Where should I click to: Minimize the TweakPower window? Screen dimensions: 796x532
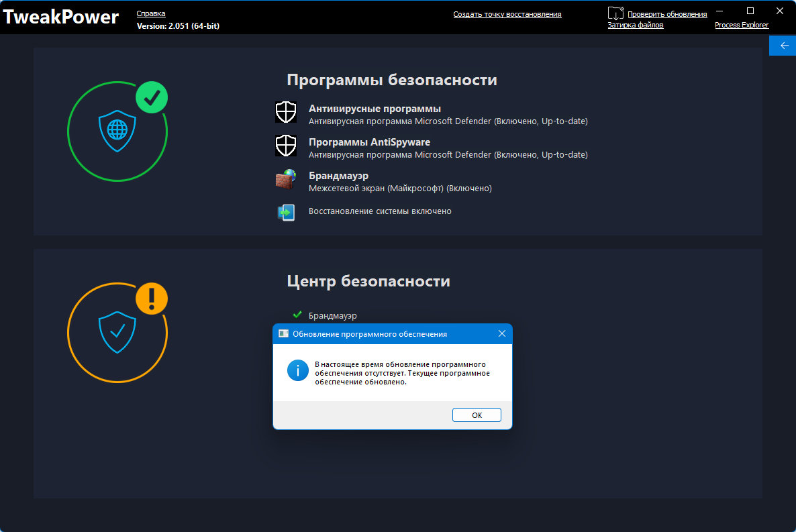(x=719, y=11)
